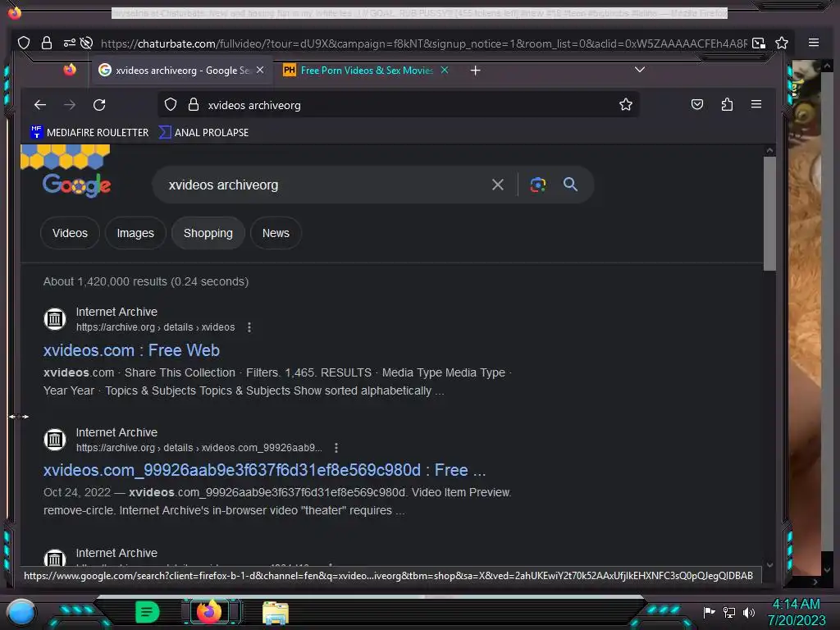
Task: Open tracking protection shield in inner address bar
Action: click(x=171, y=105)
